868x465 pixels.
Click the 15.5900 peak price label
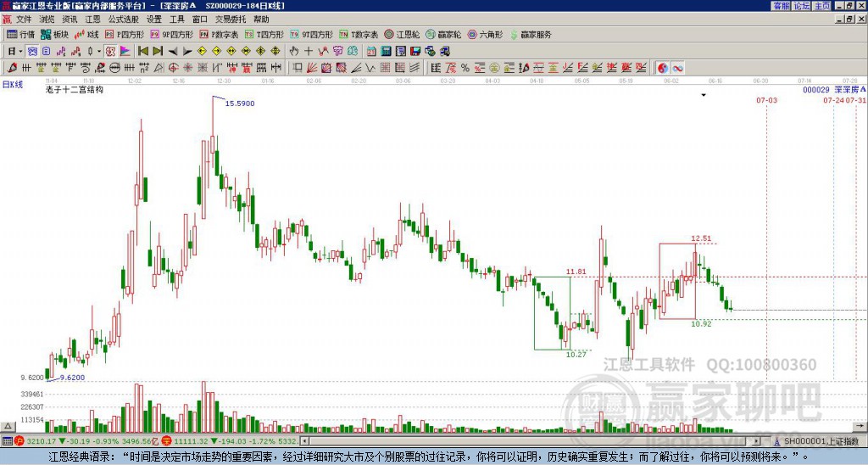point(240,104)
